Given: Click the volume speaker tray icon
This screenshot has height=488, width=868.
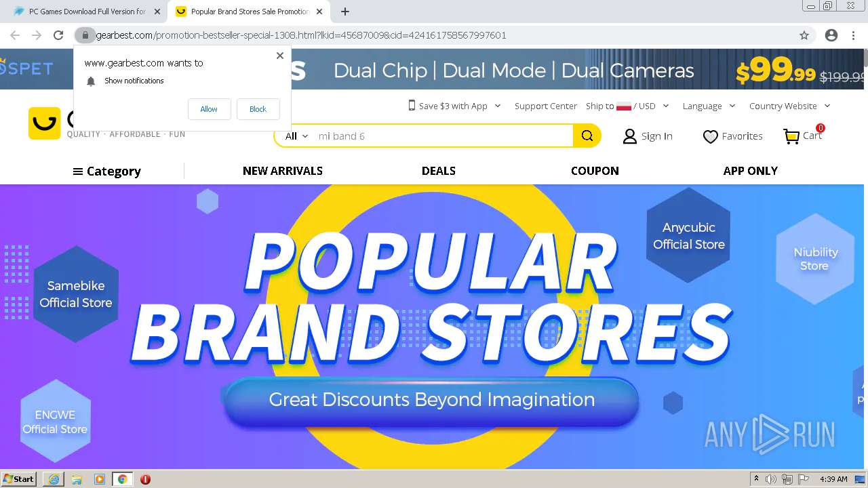Looking at the screenshot, I should 771,479.
